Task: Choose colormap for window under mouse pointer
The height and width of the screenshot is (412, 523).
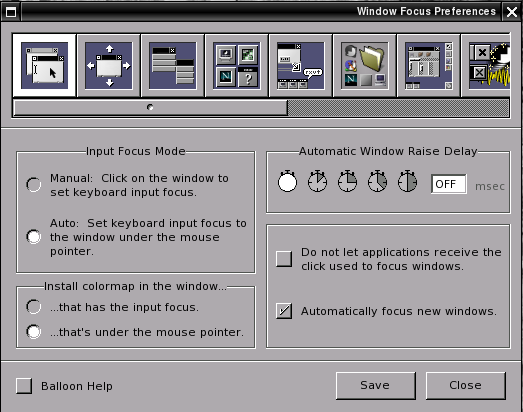Action: tap(34, 332)
